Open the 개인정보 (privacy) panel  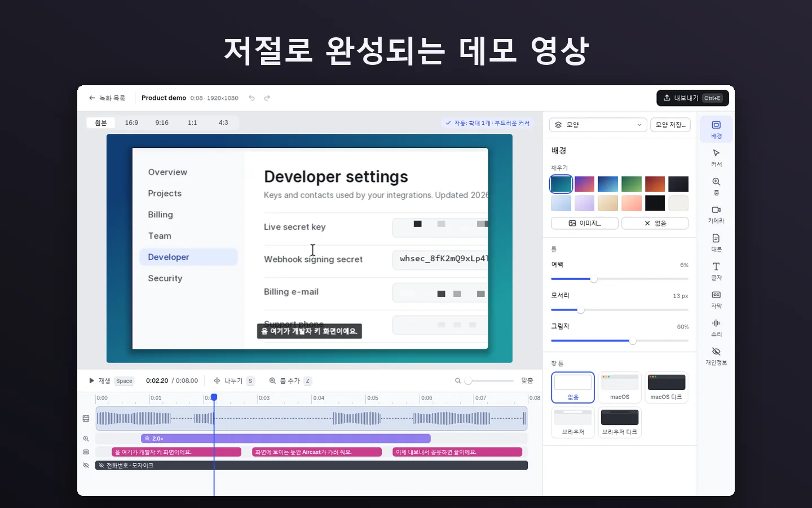tap(716, 356)
